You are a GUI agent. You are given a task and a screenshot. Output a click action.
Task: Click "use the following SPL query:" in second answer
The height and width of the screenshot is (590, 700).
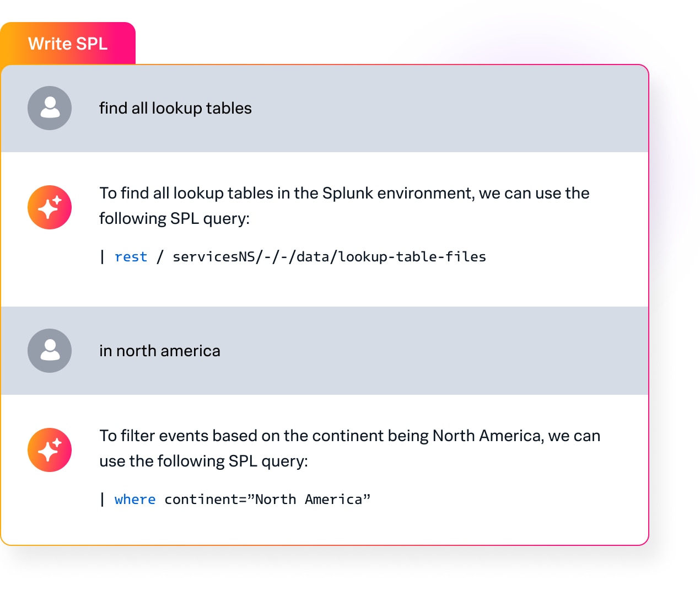click(x=203, y=461)
